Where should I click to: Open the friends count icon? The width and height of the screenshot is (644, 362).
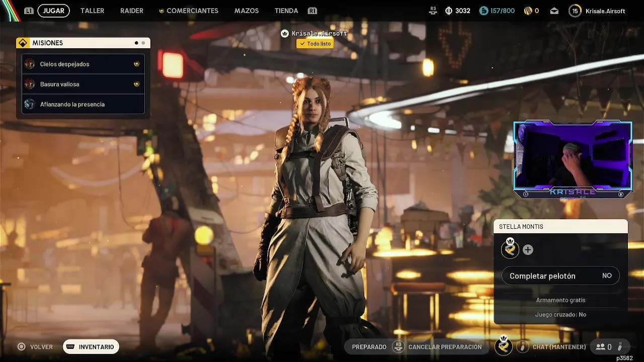[600, 347]
